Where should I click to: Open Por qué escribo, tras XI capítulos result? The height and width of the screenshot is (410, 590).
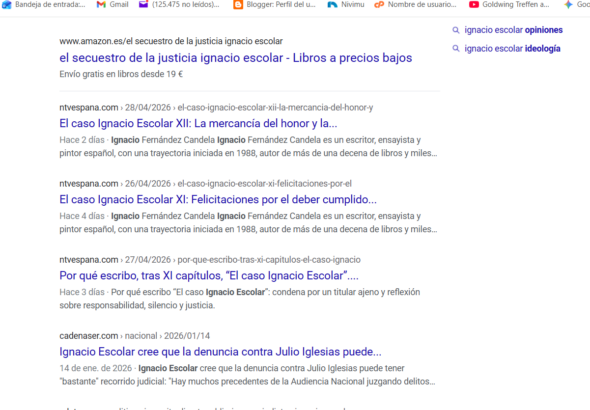coord(209,276)
